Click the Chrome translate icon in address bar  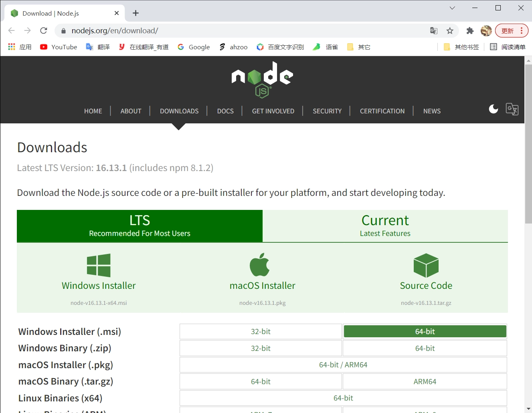[x=434, y=31]
